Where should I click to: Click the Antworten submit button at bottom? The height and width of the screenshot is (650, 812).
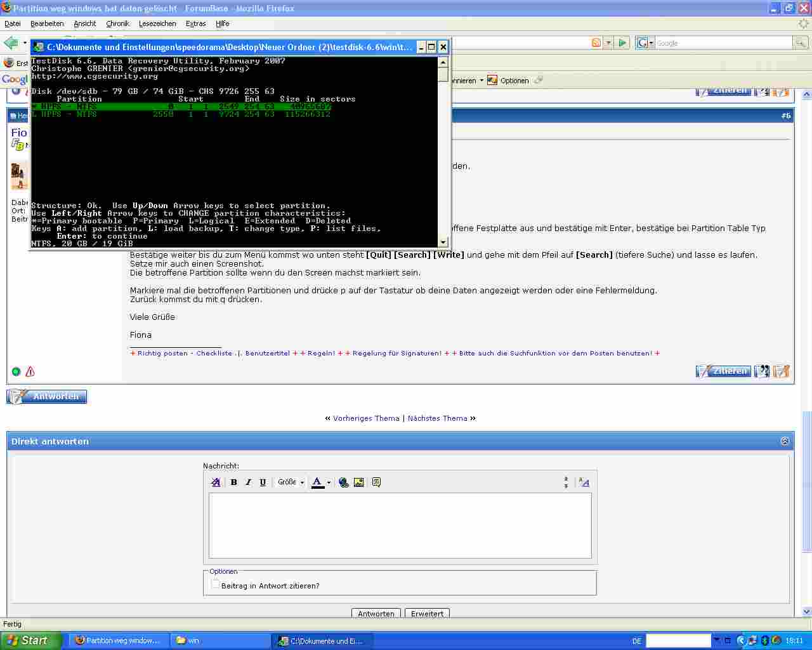pyautogui.click(x=376, y=614)
